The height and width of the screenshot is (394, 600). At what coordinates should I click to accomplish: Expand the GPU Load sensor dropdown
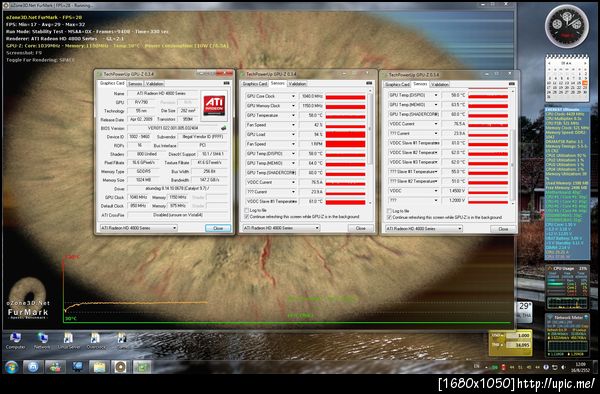pos(293,135)
